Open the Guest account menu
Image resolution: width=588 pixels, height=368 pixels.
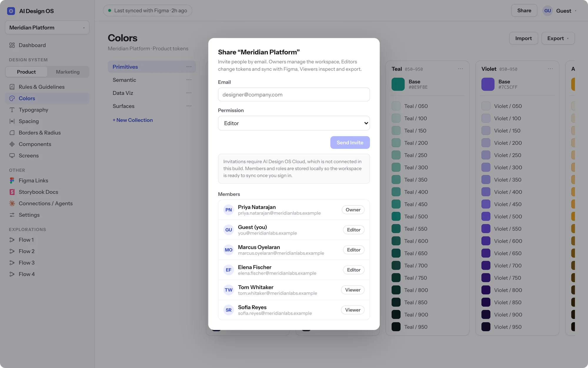[x=559, y=11]
